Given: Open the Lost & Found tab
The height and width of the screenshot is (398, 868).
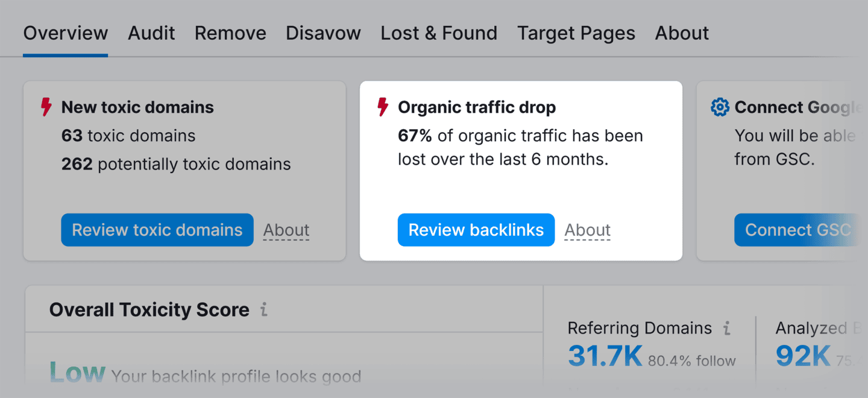Looking at the screenshot, I should point(438,33).
